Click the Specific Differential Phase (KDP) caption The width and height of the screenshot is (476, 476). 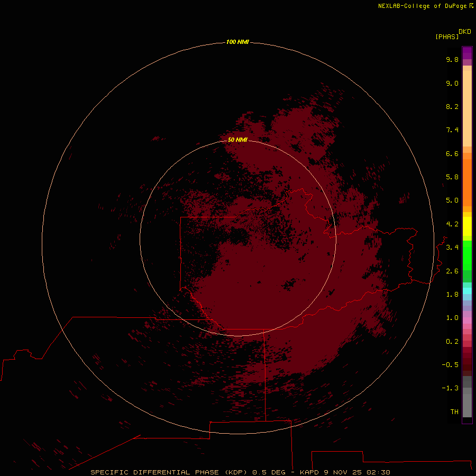[170, 472]
